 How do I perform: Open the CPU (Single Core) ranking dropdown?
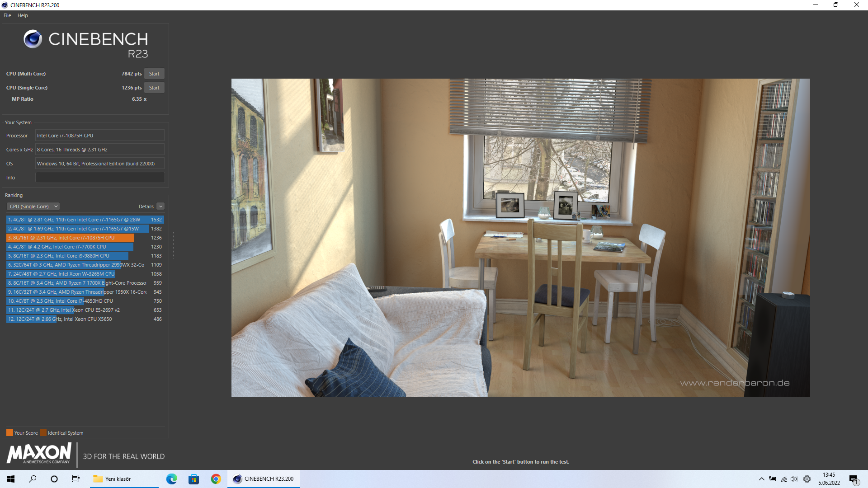click(33, 206)
